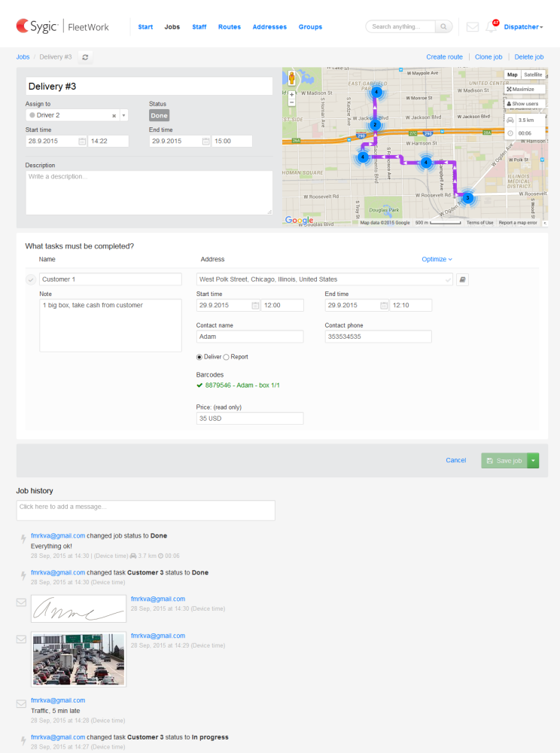Open the Jobs menu item
This screenshot has height=753, width=560.
pos(172,27)
